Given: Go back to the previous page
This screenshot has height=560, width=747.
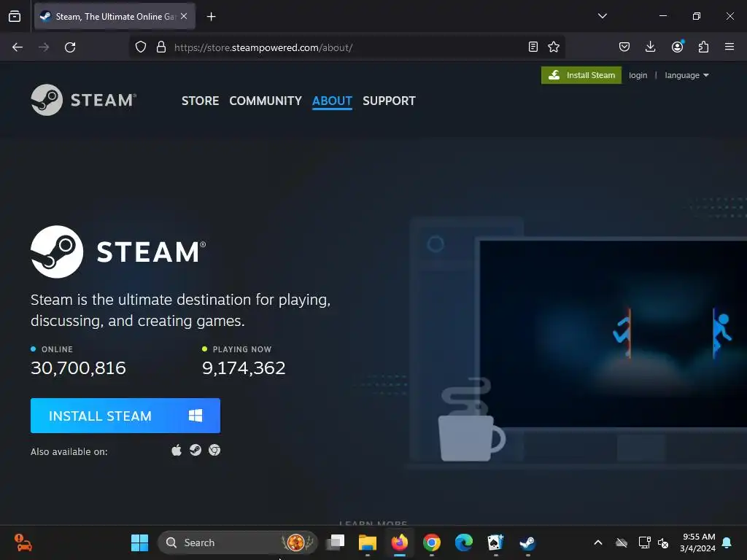Looking at the screenshot, I should click(x=18, y=47).
